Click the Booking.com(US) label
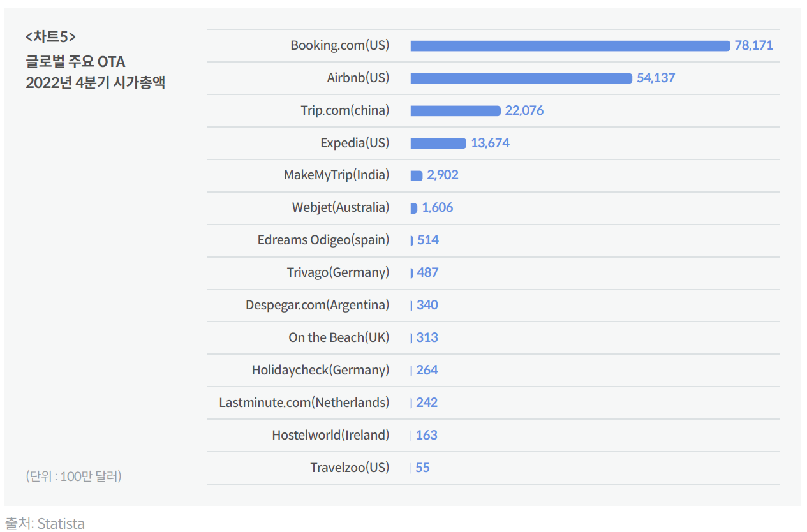 click(x=339, y=46)
